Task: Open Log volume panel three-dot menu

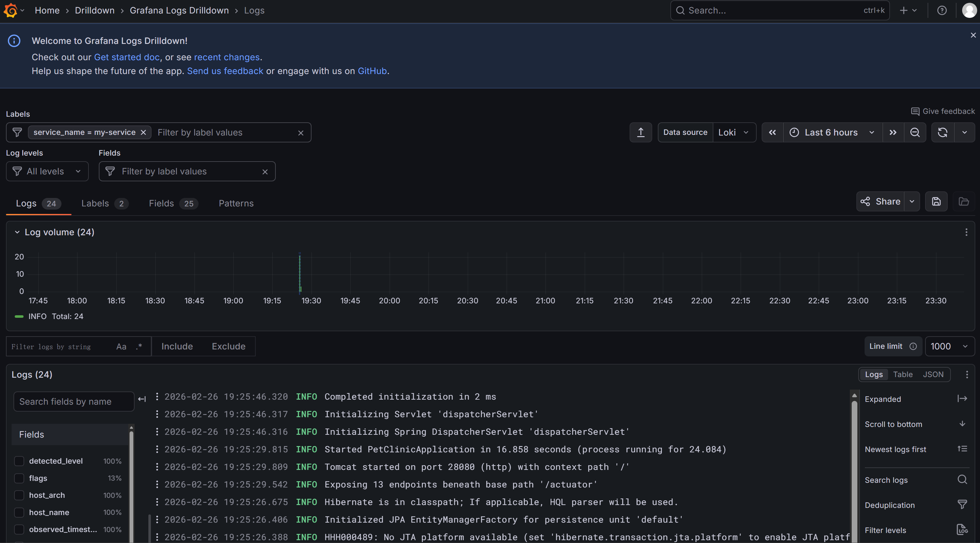Action: (x=966, y=232)
